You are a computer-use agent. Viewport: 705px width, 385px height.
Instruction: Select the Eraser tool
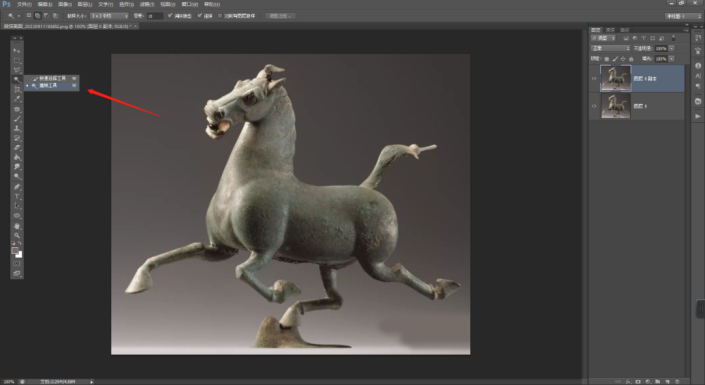click(x=17, y=148)
